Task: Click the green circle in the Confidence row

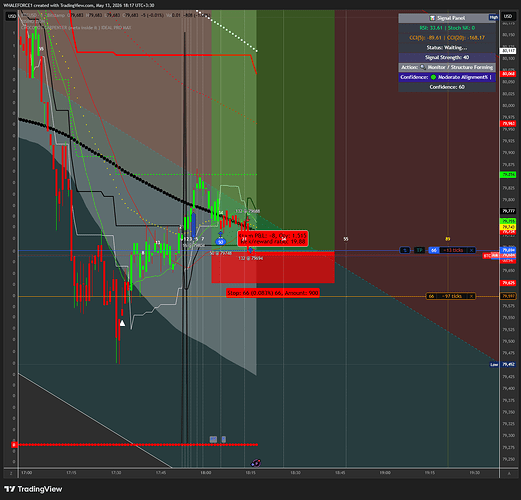Action: tap(433, 77)
